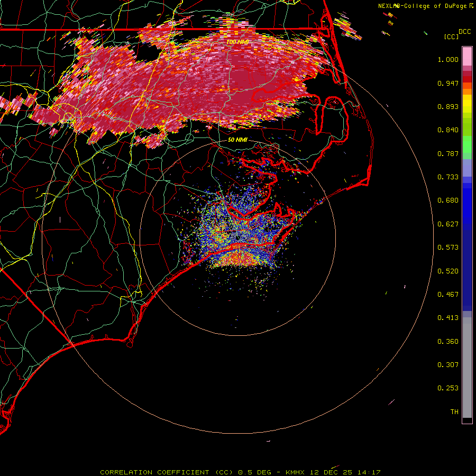Pick the yellow swatch beside 0.893
476x476 pixels.
(467, 106)
